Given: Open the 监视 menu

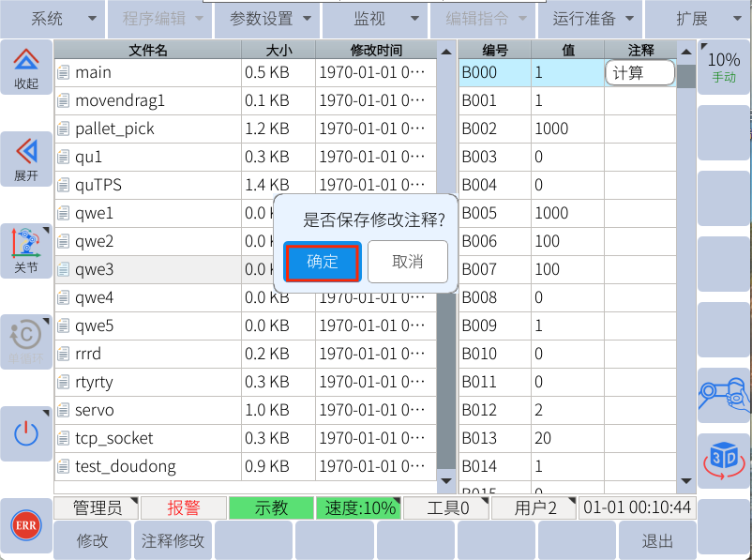Looking at the screenshot, I should (x=375, y=19).
